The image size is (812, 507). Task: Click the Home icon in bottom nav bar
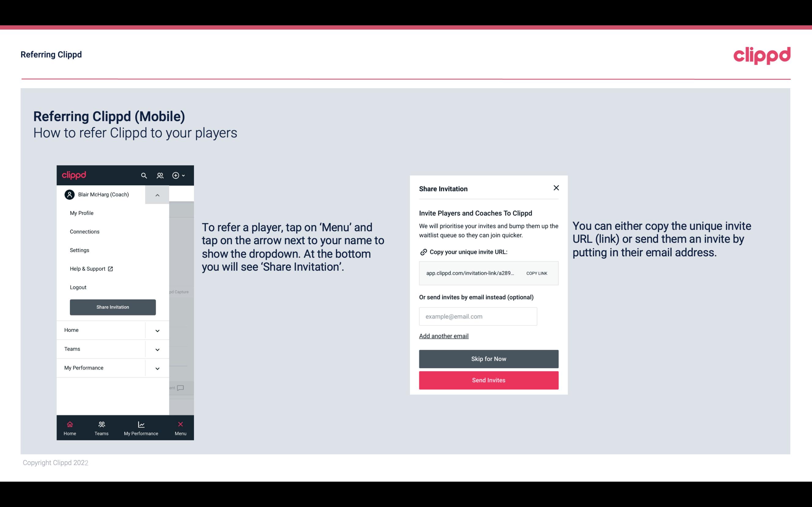[70, 424]
